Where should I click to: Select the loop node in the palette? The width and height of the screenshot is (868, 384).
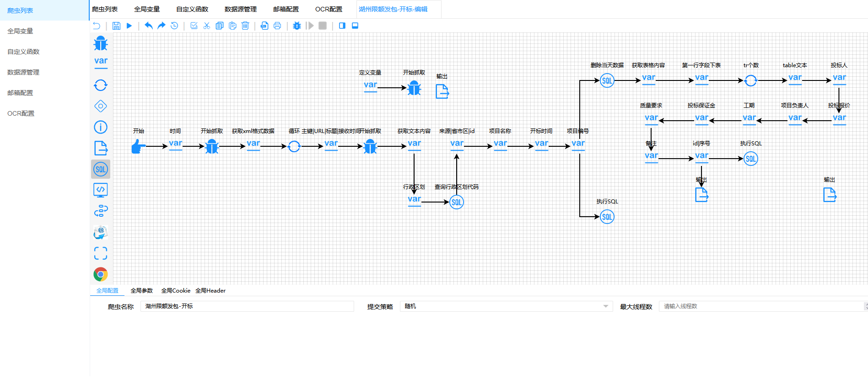point(101,85)
